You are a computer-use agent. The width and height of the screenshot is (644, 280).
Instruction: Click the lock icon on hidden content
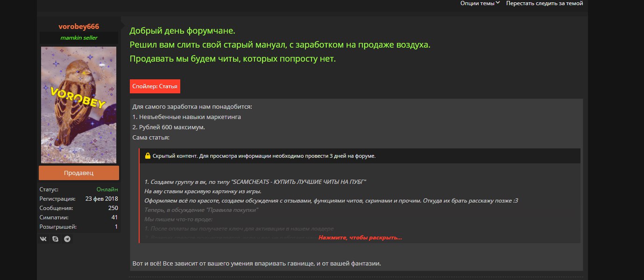click(148, 156)
